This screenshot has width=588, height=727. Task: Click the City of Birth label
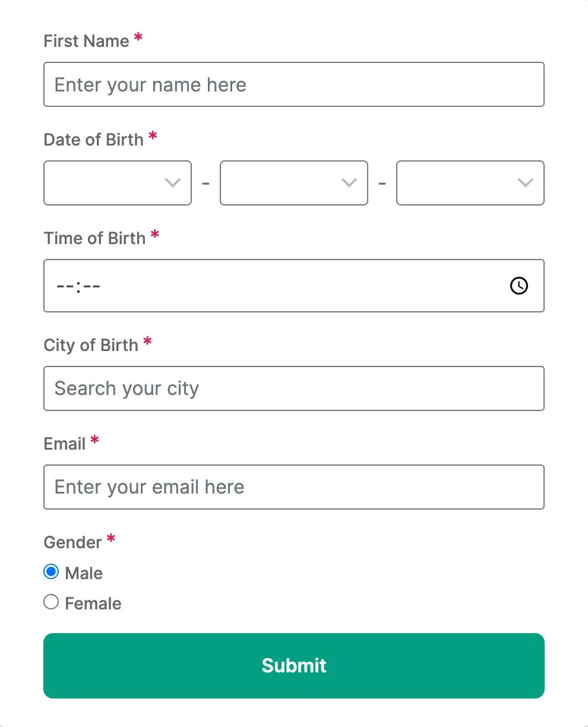(91, 345)
